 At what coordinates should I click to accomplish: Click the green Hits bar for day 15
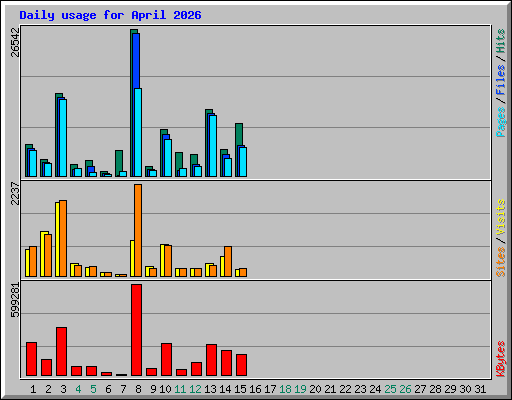click(239, 135)
